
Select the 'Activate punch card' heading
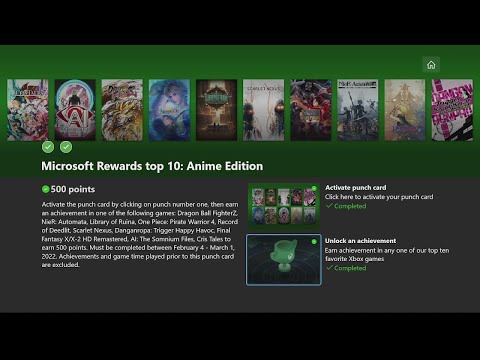[356, 188]
